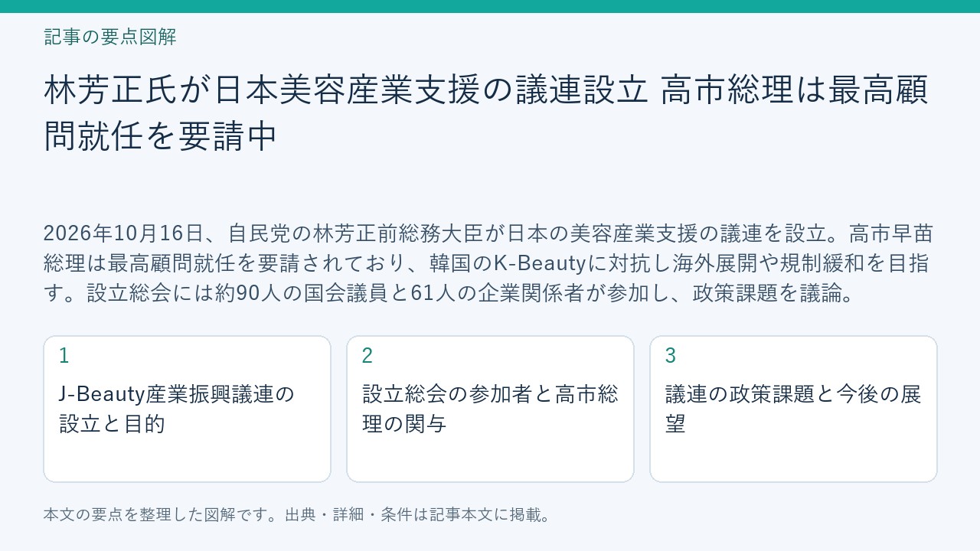
Task: Click the summary paragraph starting 2026年10月16日
Action: (488, 262)
